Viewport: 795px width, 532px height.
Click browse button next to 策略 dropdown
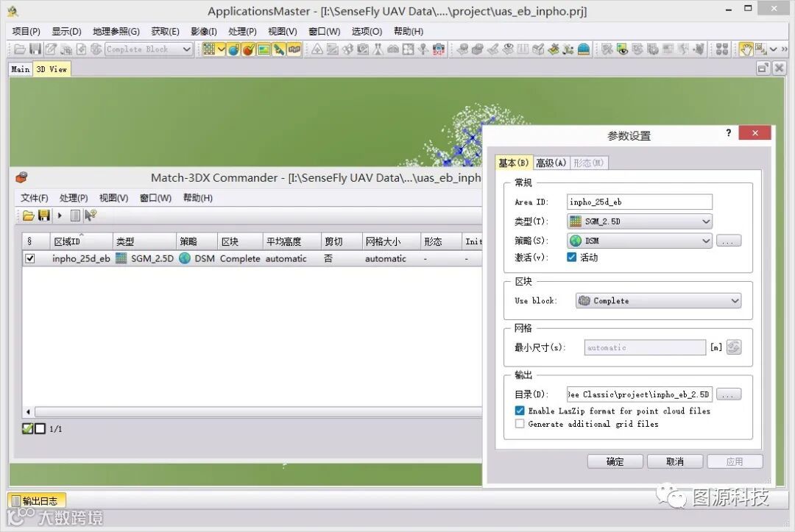(x=729, y=241)
